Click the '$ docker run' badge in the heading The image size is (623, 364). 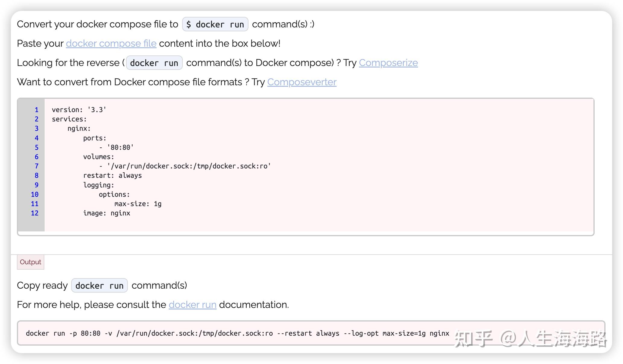pos(215,24)
